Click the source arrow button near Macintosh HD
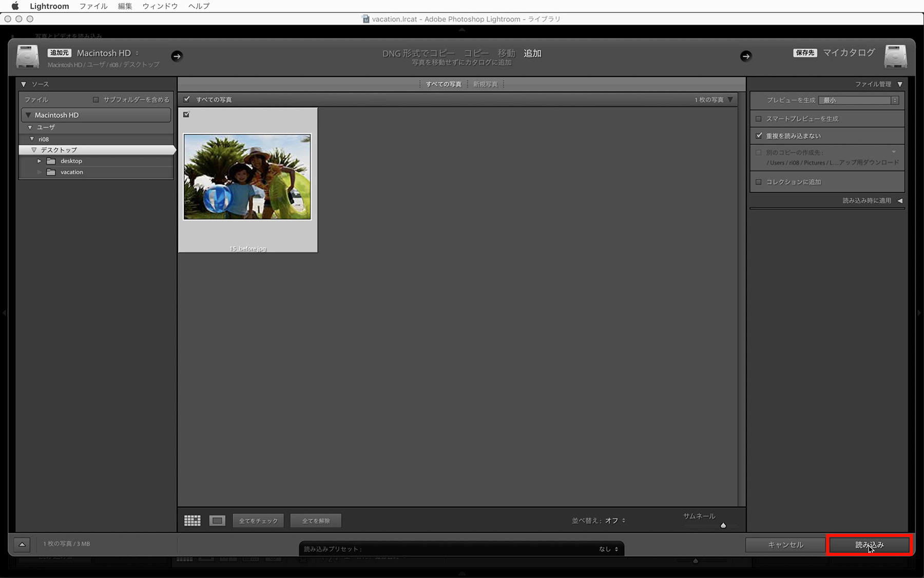Screen dimensions: 924x578 (x=177, y=56)
